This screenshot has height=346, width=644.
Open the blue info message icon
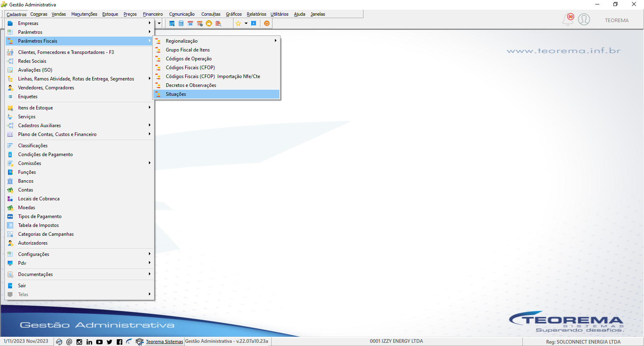point(254,23)
